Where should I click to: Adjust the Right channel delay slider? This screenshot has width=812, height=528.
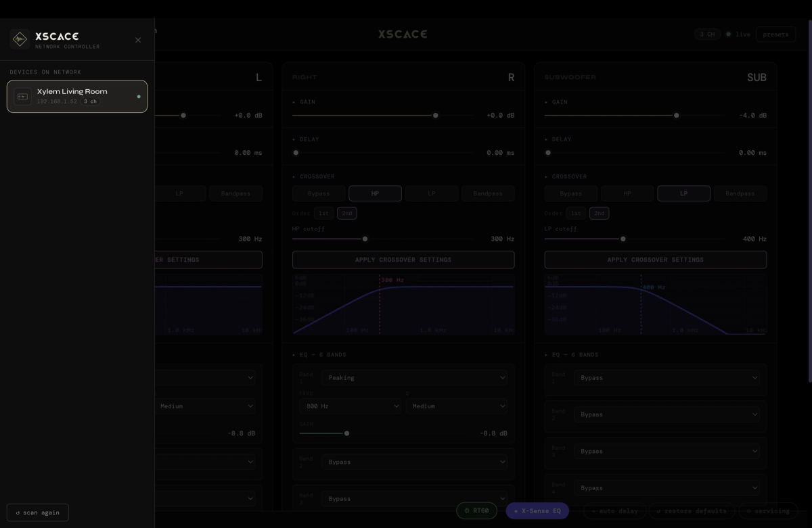coord(383,153)
